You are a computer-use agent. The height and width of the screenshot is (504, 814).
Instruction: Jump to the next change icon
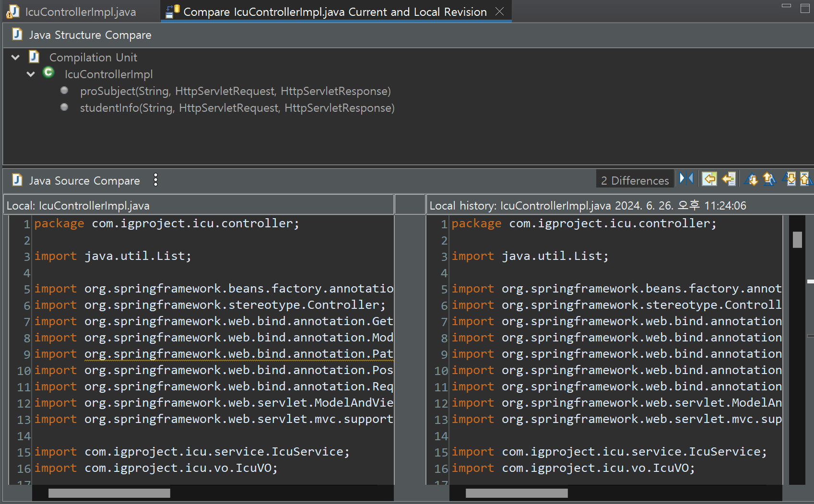790,179
